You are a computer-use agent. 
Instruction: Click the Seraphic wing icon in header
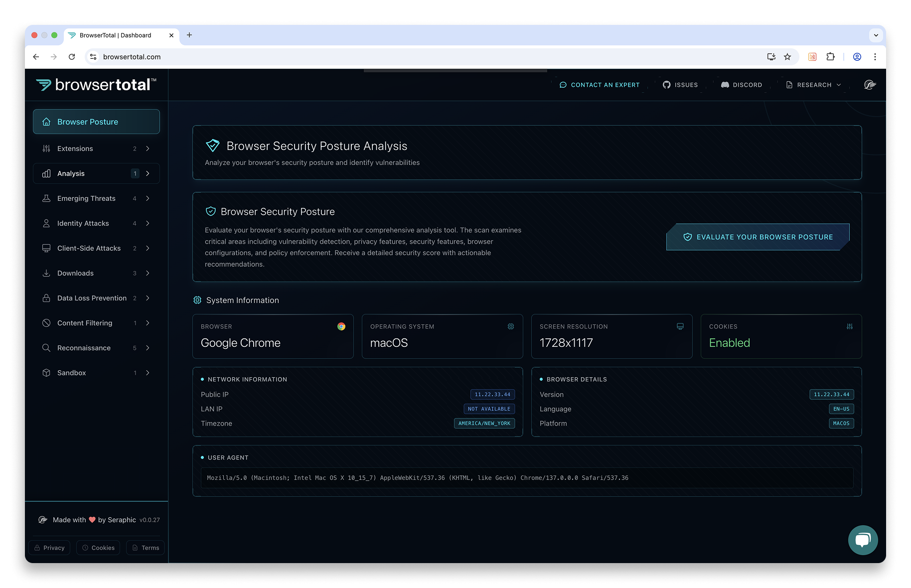[x=870, y=85]
